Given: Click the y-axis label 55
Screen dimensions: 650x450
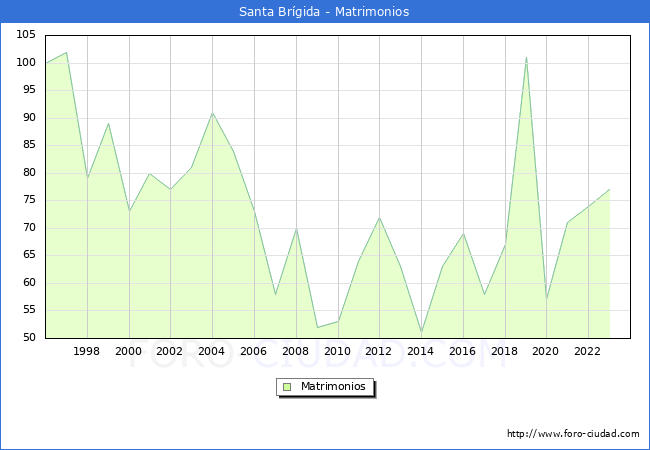Looking at the screenshot, I should (29, 310).
